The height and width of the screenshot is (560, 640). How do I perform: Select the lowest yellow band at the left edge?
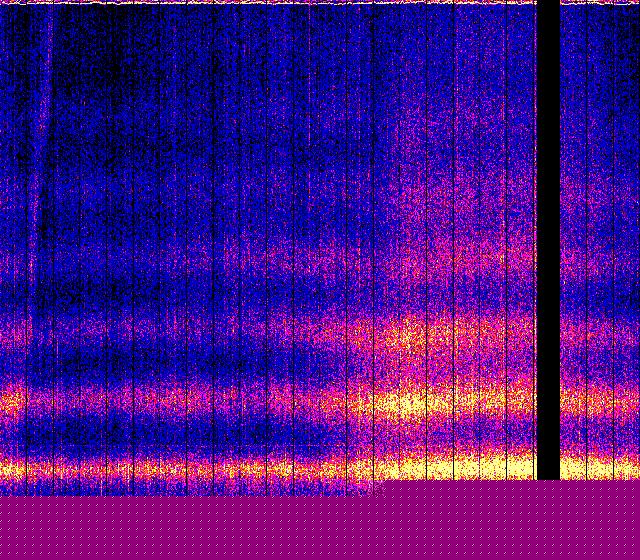point(8,468)
